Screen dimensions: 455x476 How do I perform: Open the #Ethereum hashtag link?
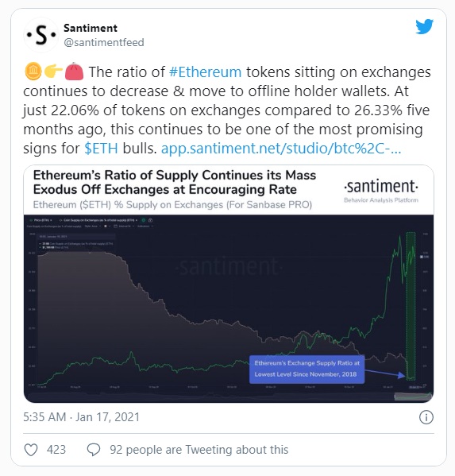206,72
